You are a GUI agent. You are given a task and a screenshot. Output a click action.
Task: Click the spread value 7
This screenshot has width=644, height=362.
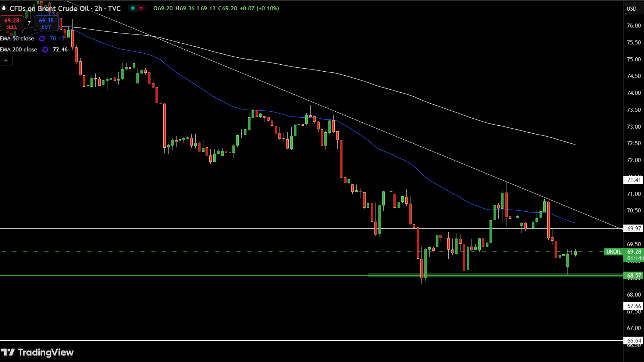point(29,23)
